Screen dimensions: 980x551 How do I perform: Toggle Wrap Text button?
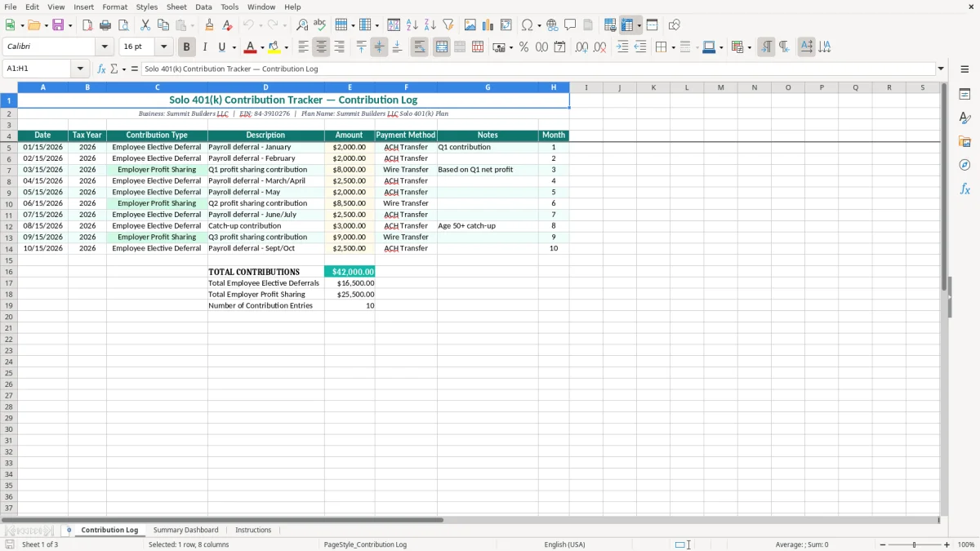[x=419, y=47]
